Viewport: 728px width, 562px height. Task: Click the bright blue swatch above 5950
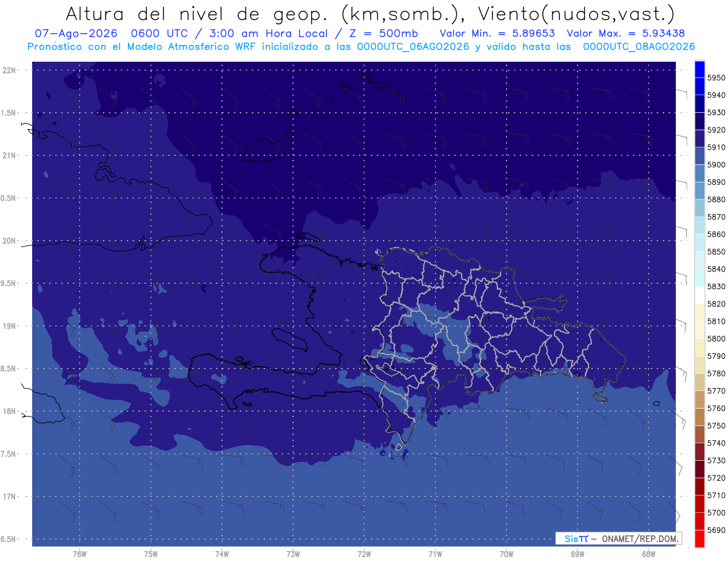coord(699,69)
